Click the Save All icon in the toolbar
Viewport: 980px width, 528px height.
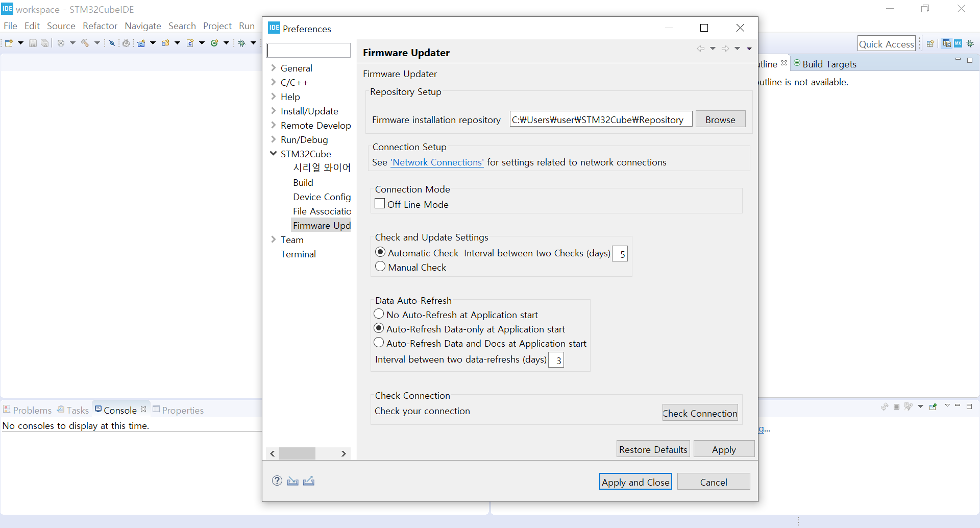[45, 43]
